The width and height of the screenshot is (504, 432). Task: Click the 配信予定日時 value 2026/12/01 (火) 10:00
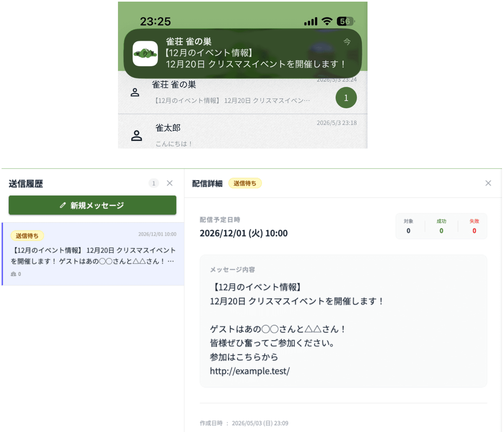pyautogui.click(x=244, y=233)
